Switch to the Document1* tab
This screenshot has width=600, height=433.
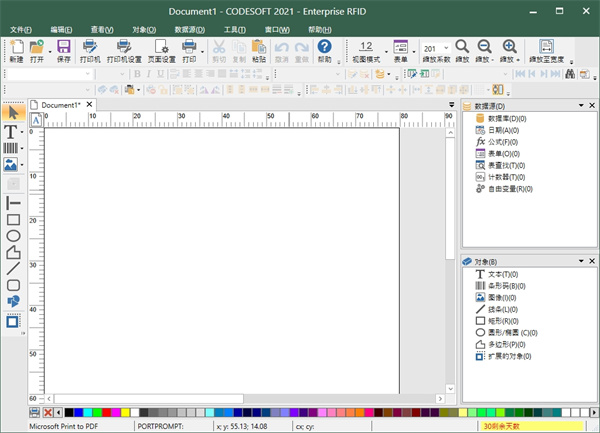[60, 104]
